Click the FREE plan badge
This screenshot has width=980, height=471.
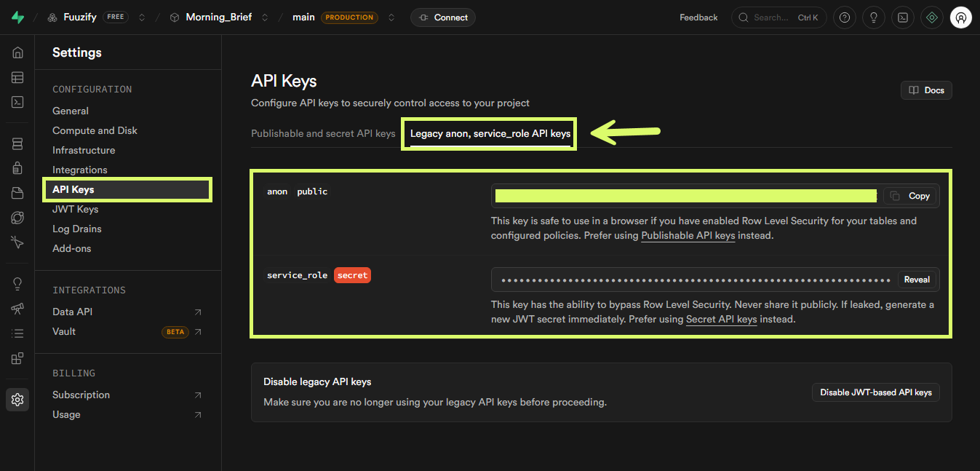click(x=116, y=17)
